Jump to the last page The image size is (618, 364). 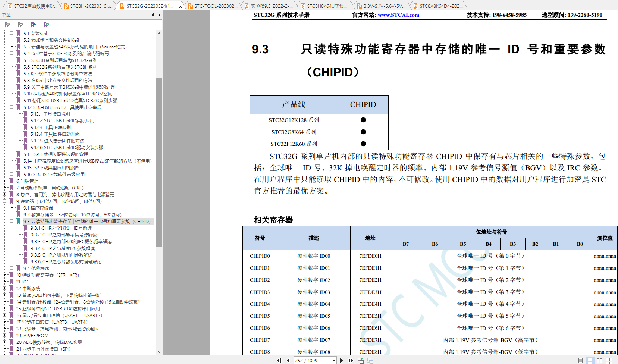point(351,360)
